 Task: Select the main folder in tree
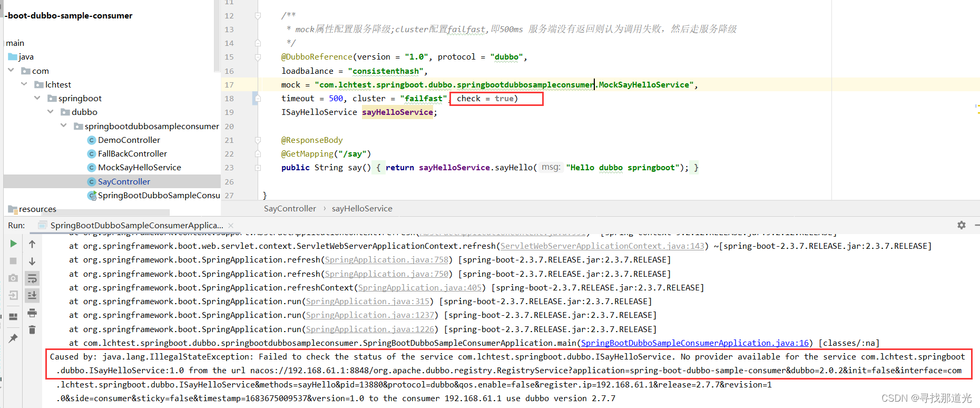15,43
